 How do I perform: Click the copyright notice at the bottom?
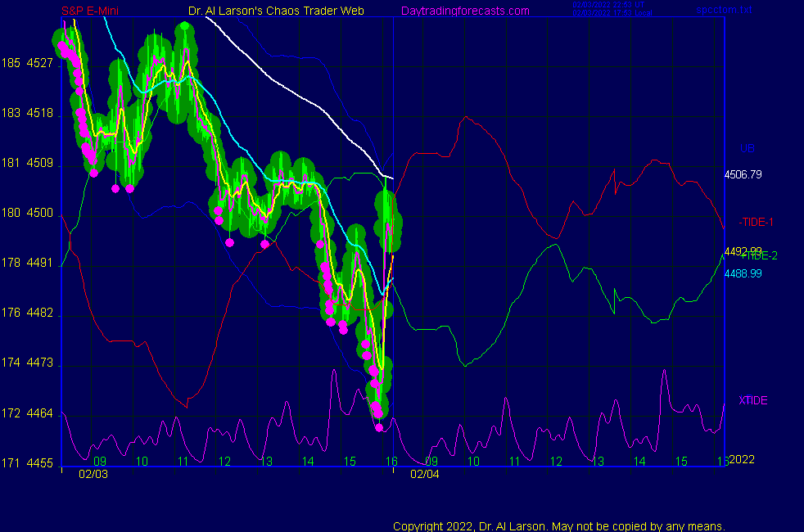tap(559, 526)
